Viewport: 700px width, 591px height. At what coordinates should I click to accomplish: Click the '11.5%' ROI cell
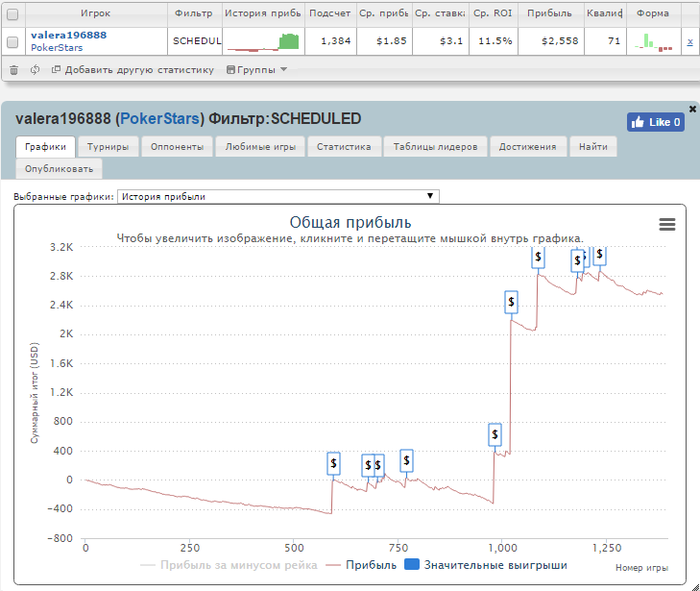[493, 42]
